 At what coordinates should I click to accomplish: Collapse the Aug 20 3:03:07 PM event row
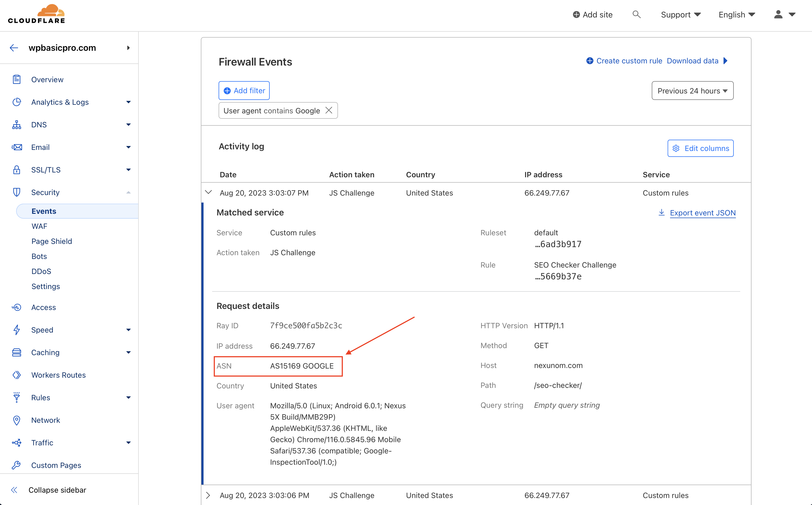208,193
